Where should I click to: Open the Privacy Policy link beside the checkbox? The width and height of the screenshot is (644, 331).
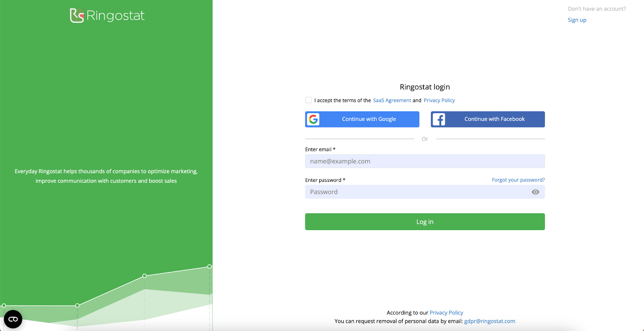click(439, 101)
